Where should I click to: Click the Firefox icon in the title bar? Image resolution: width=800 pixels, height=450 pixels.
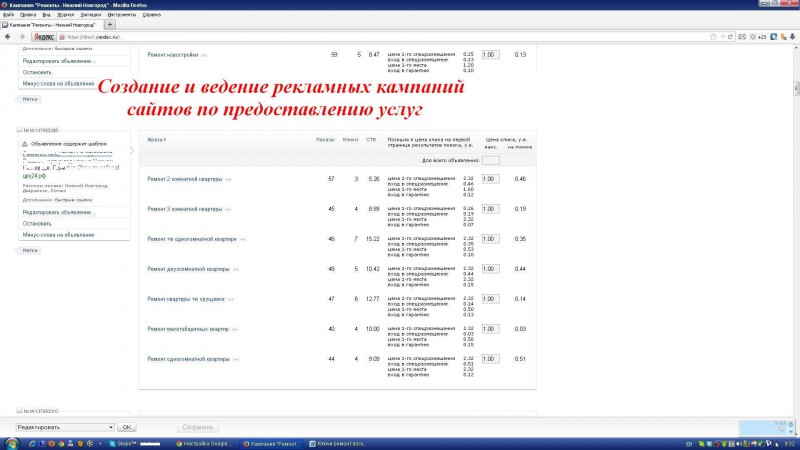pos(4,5)
